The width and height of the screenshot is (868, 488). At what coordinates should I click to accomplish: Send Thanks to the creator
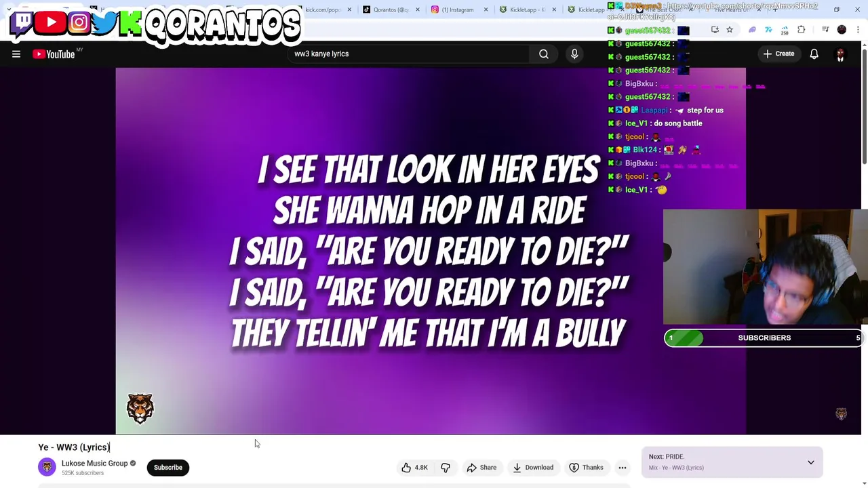pyautogui.click(x=587, y=467)
